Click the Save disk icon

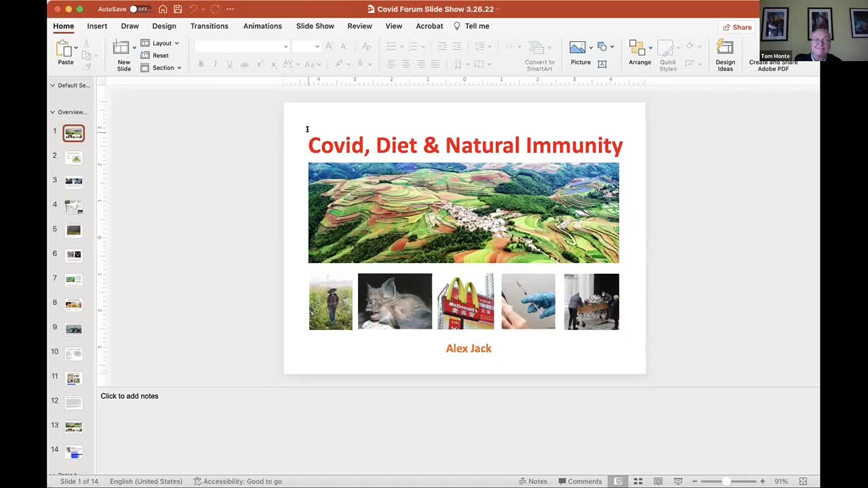coord(178,9)
